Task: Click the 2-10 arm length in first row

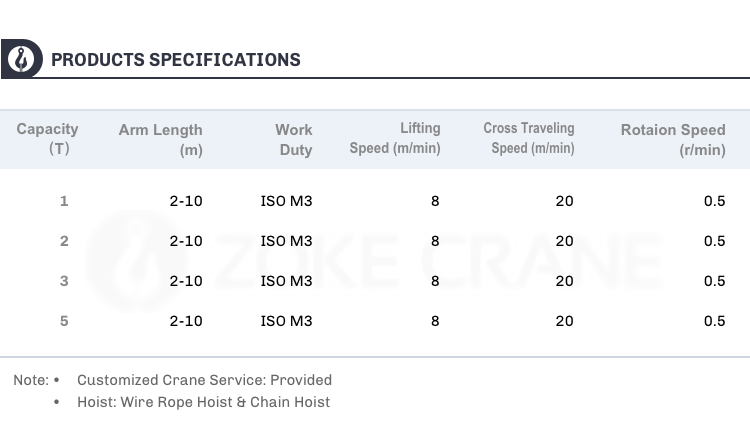Action: pos(186,201)
